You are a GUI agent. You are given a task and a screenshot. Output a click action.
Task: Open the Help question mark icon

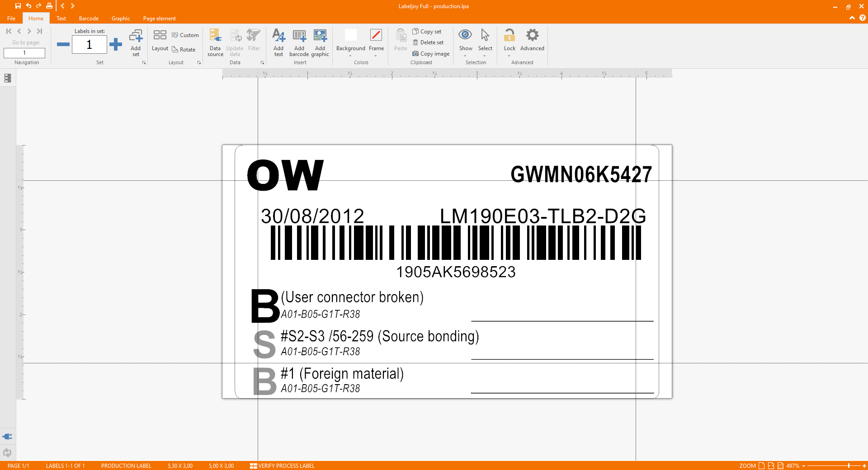(863, 18)
